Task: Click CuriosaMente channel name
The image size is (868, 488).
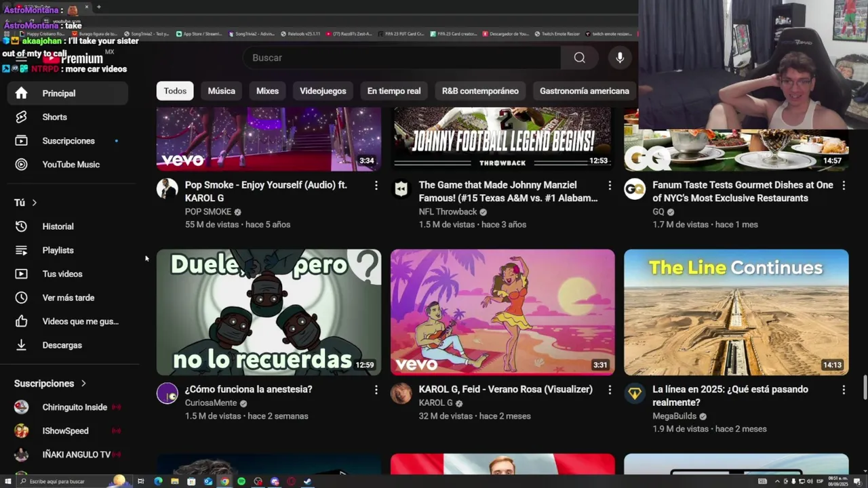Action: point(211,403)
